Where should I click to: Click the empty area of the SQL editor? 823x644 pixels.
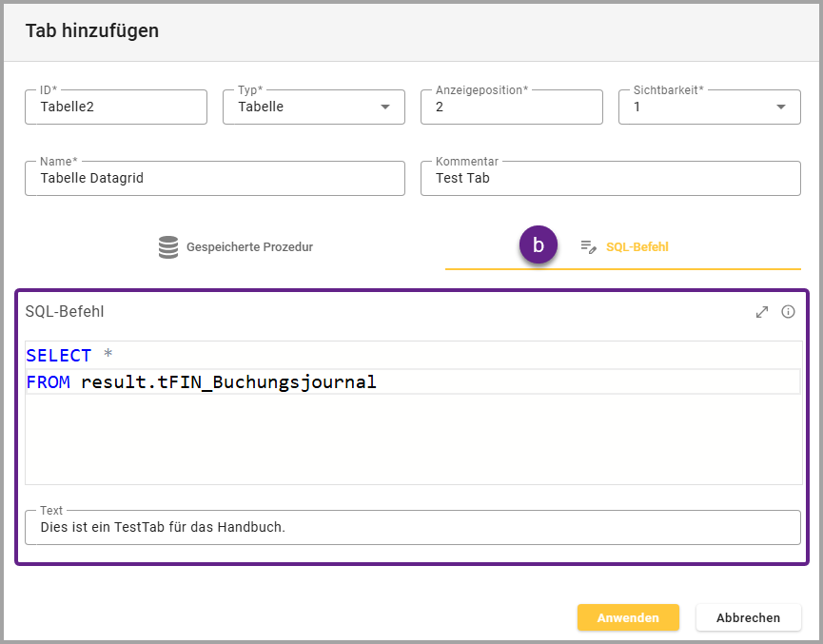click(x=412, y=439)
